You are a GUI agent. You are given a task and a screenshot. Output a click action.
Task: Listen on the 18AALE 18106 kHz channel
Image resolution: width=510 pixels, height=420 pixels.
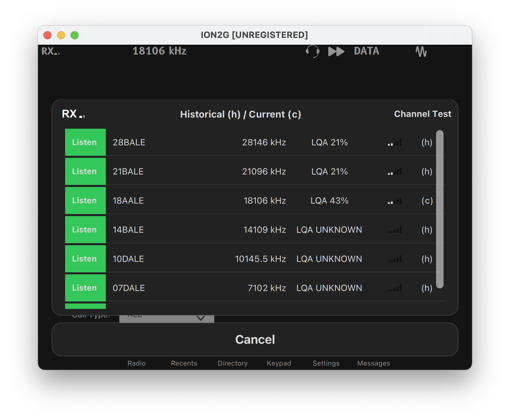pyautogui.click(x=85, y=201)
